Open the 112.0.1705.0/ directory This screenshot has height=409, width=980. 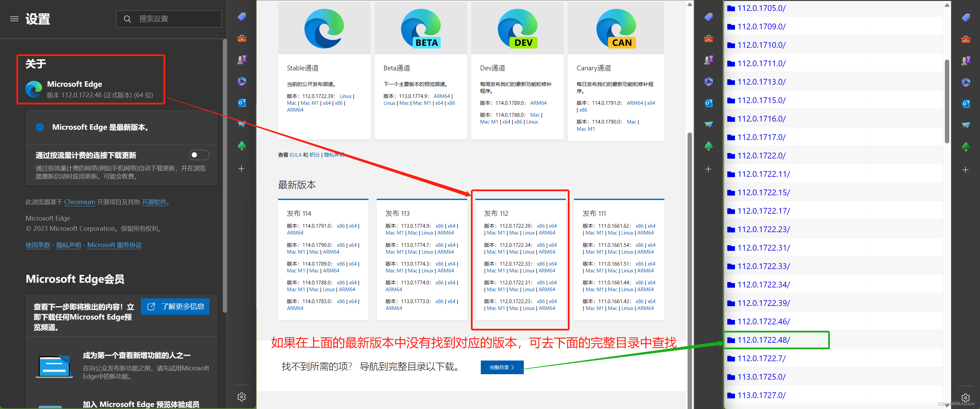pos(761,8)
